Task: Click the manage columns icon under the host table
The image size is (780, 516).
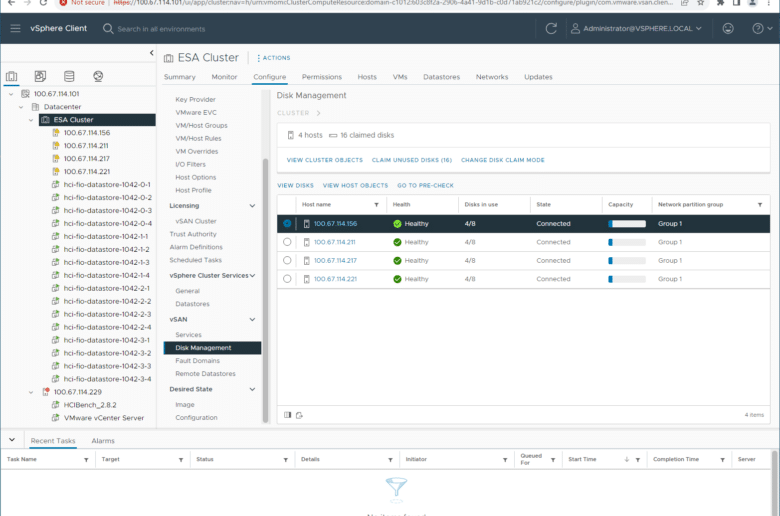Action: (x=288, y=415)
